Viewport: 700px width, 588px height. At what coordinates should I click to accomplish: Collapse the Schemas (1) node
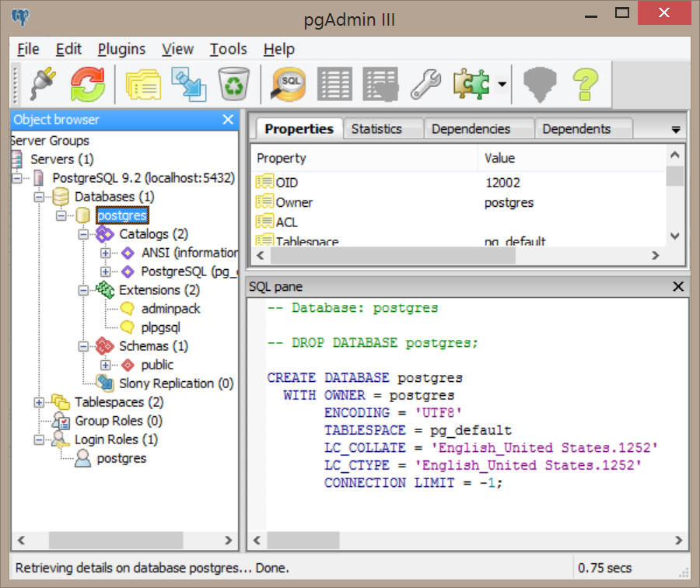(83, 346)
